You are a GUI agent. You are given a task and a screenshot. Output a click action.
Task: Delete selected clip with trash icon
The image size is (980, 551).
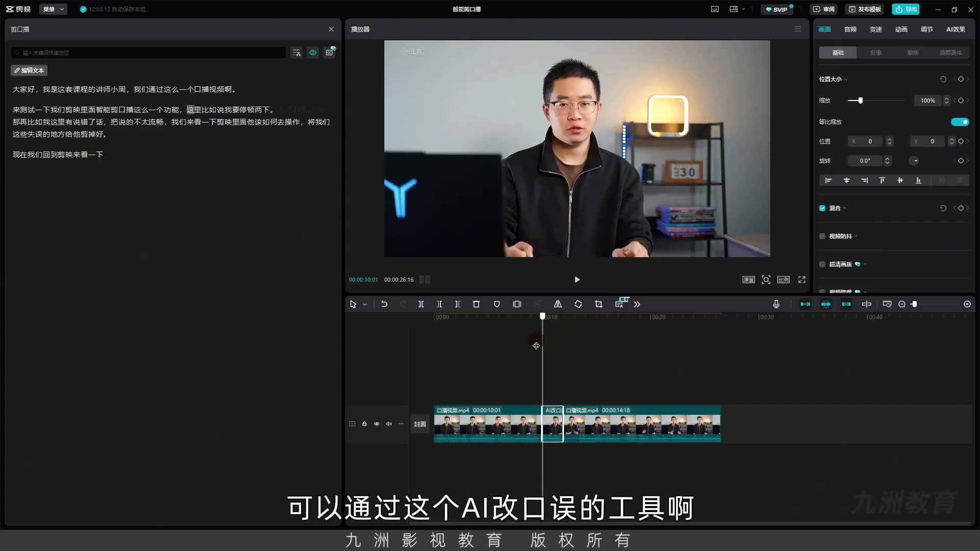476,304
